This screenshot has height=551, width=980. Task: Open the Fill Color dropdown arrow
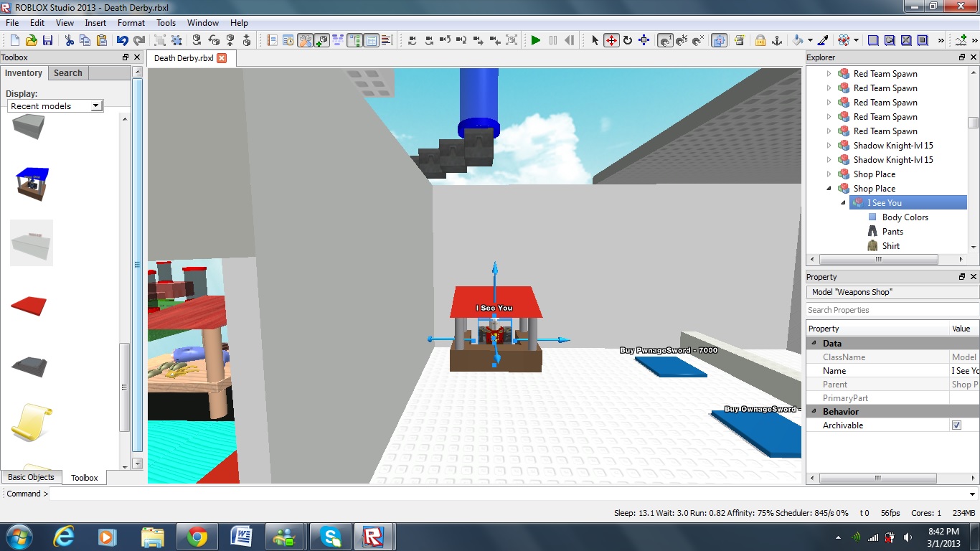click(810, 41)
